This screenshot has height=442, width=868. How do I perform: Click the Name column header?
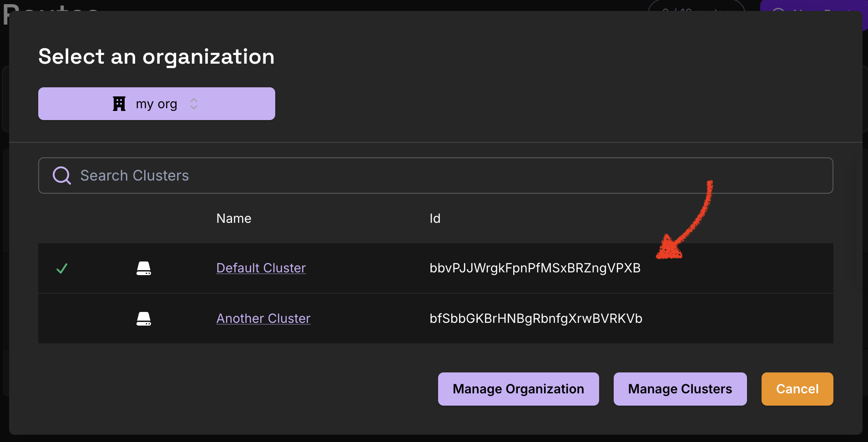point(234,218)
